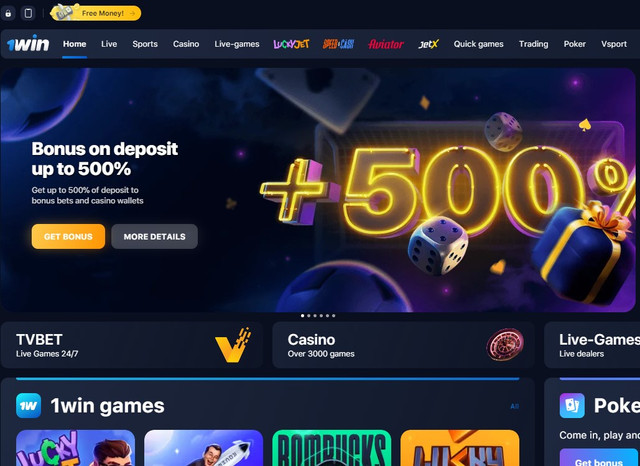Click the GET BONUS button
Screen dimensions: 640x466
68,236
